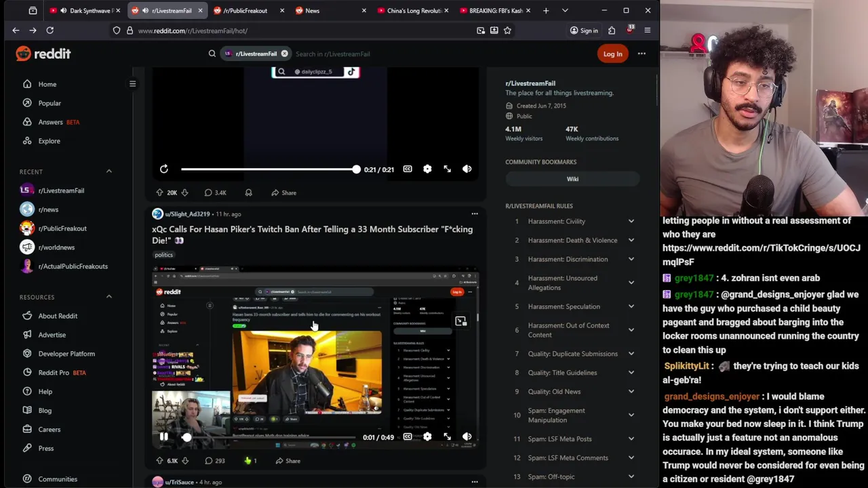Bookmark this page with the star icon
The image size is (868, 488).
tap(507, 30)
